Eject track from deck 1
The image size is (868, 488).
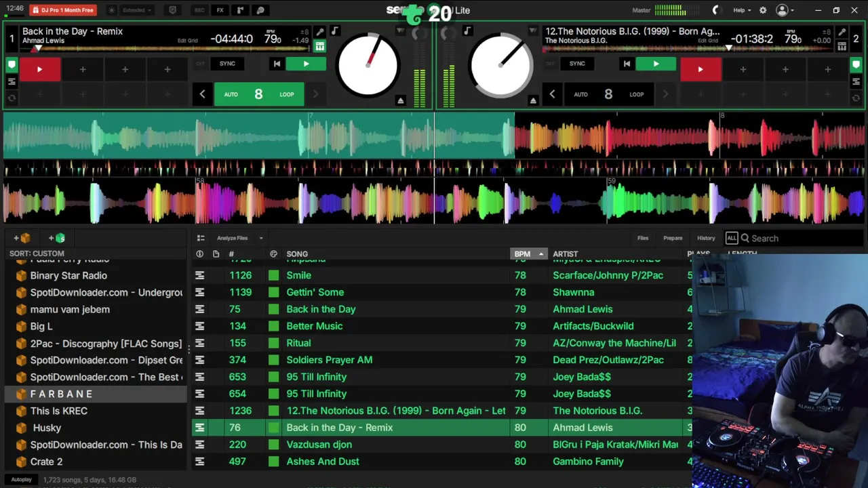400,101
